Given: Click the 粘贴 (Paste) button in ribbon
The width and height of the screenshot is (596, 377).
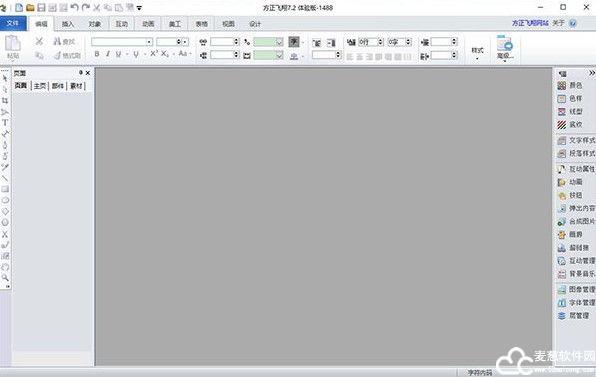Looking at the screenshot, I should click(x=13, y=48).
